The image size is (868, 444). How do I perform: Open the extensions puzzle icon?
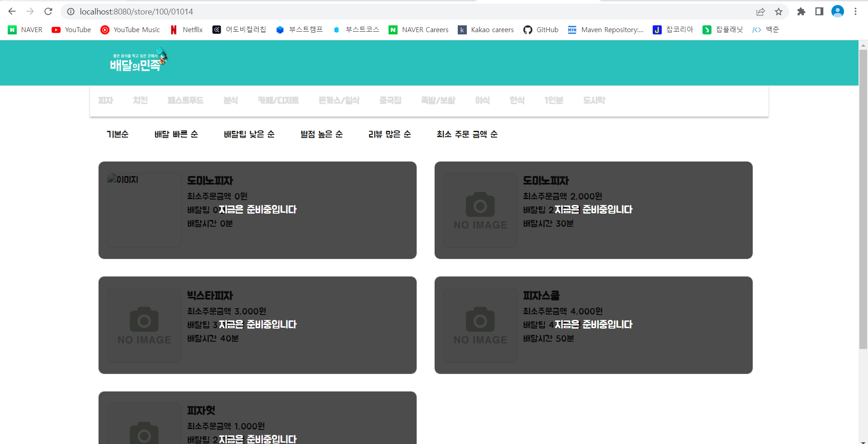coord(801,11)
